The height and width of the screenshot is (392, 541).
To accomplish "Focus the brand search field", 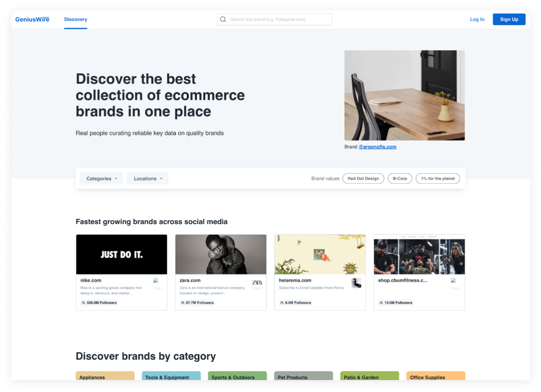I will (275, 19).
